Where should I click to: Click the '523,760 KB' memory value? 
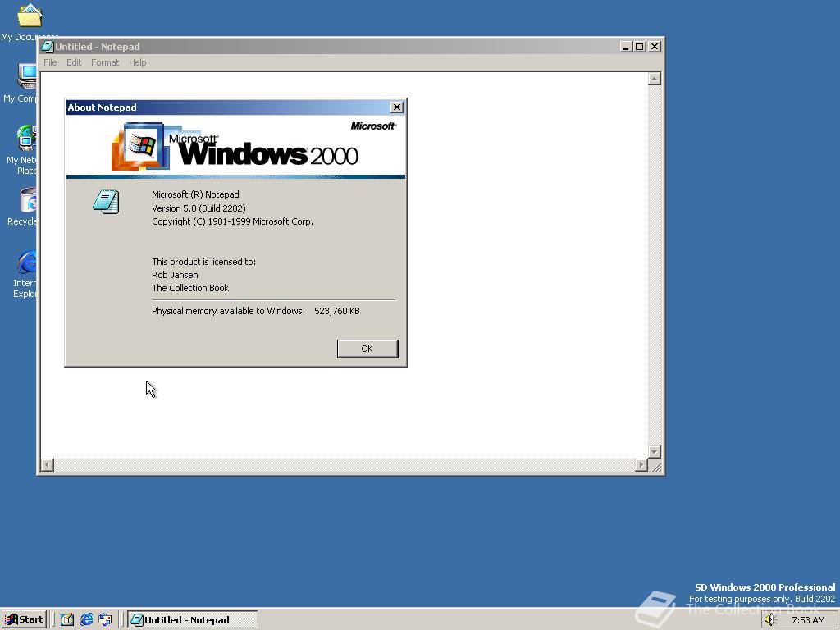click(x=337, y=311)
